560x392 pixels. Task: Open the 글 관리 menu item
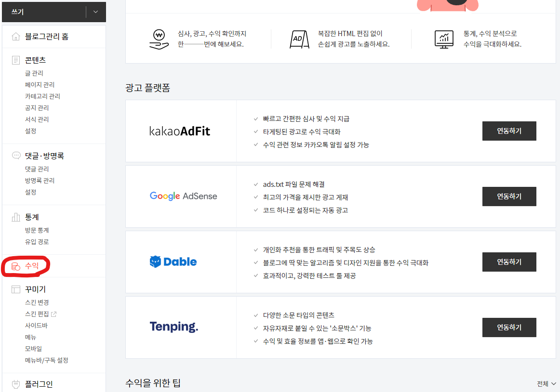click(34, 73)
